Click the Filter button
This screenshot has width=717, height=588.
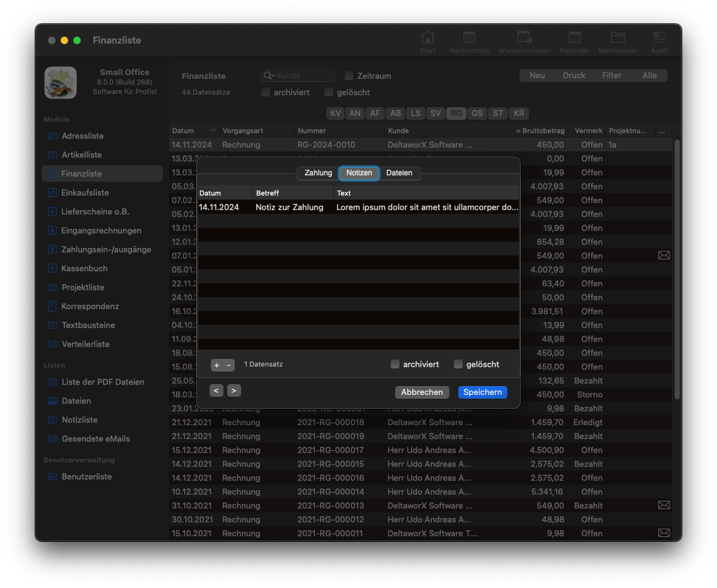[612, 76]
